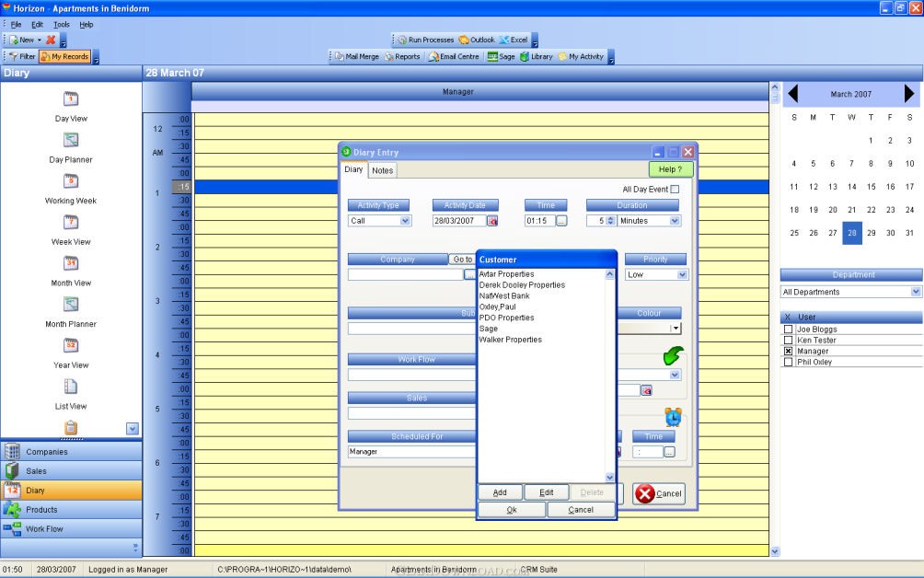Open the Tools menu

pyautogui.click(x=61, y=24)
